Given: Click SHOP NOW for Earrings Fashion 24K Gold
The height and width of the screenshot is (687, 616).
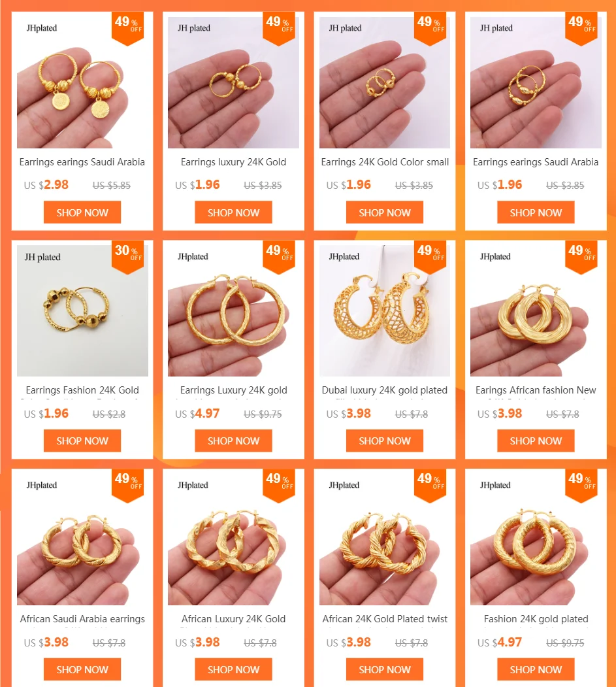Looking at the screenshot, I should (82, 441).
